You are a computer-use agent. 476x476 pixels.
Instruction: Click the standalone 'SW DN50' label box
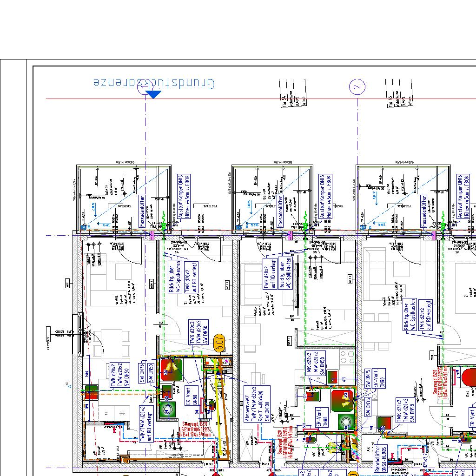[151, 373]
